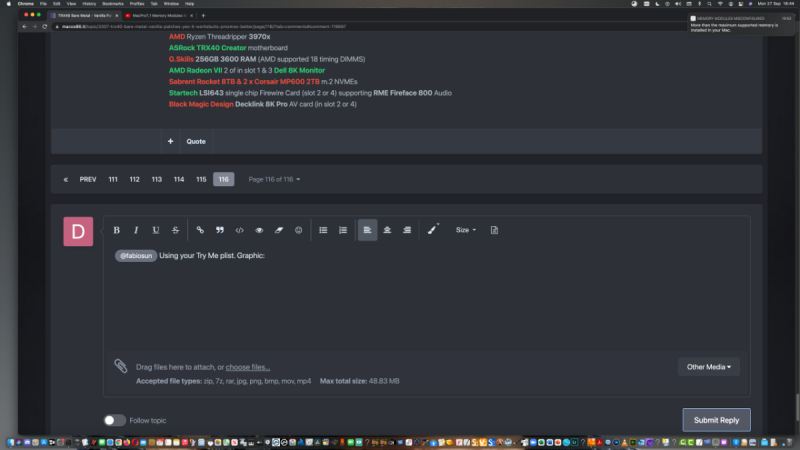Go to page 113 of the topic
Screen dimensions: 800x450
tap(157, 179)
